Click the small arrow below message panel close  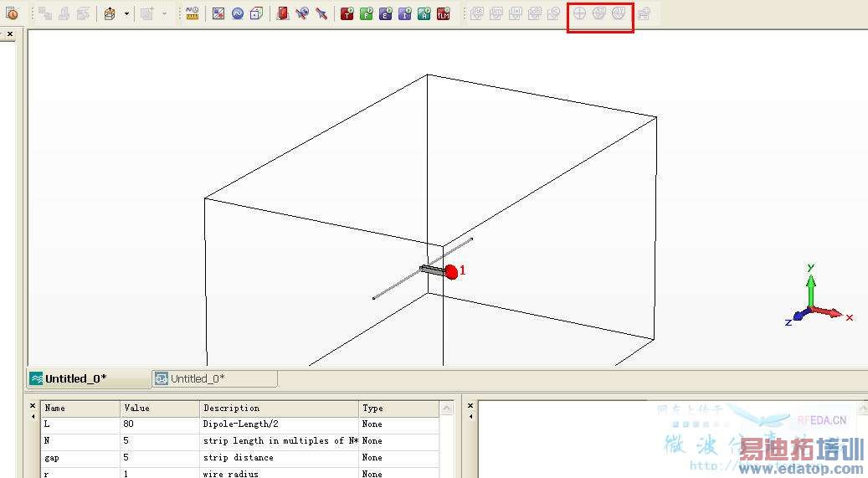[470, 417]
